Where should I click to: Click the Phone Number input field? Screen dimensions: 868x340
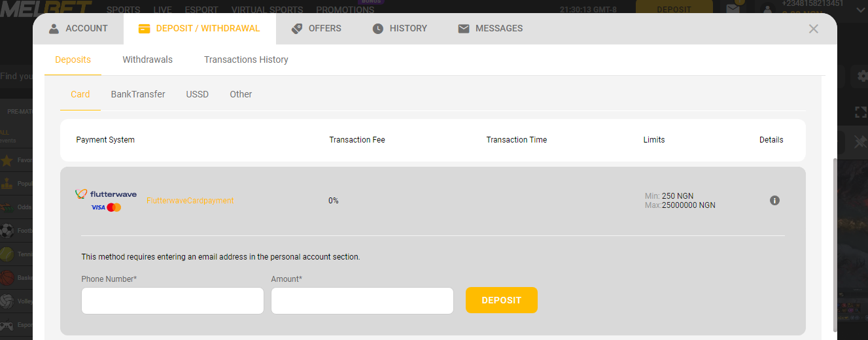click(172, 301)
